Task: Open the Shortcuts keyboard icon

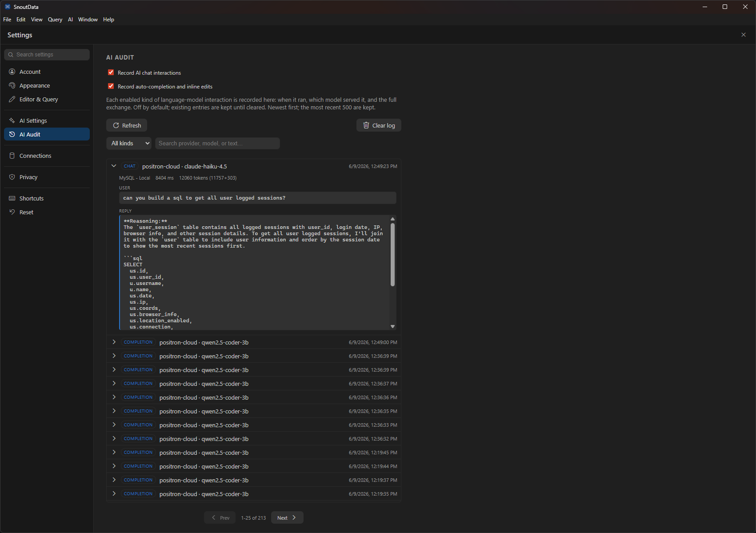Action: (x=12, y=198)
